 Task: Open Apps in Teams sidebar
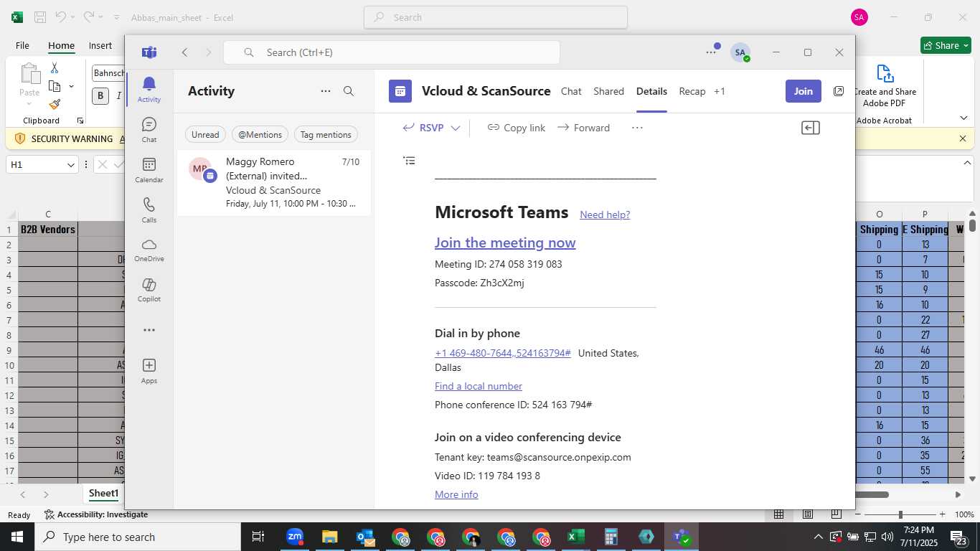click(149, 371)
